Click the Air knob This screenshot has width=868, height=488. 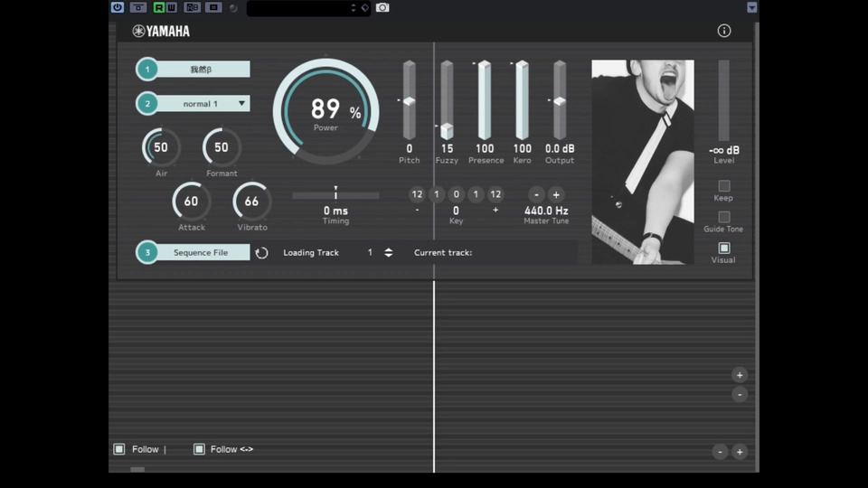(161, 147)
